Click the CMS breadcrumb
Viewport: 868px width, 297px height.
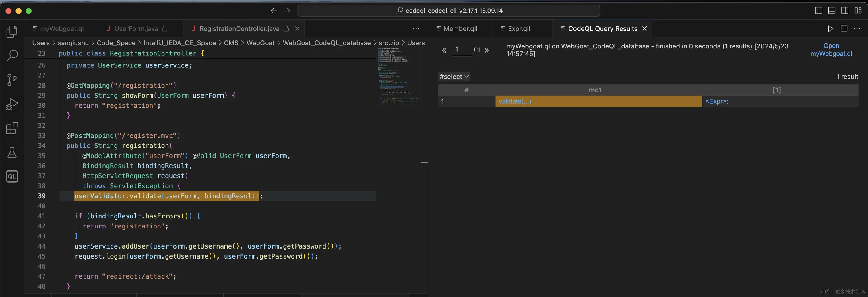(x=231, y=43)
